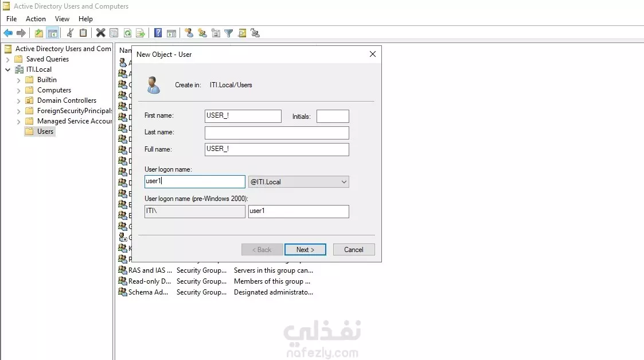Click the Next > button
This screenshot has height=360, width=644.
click(x=305, y=250)
